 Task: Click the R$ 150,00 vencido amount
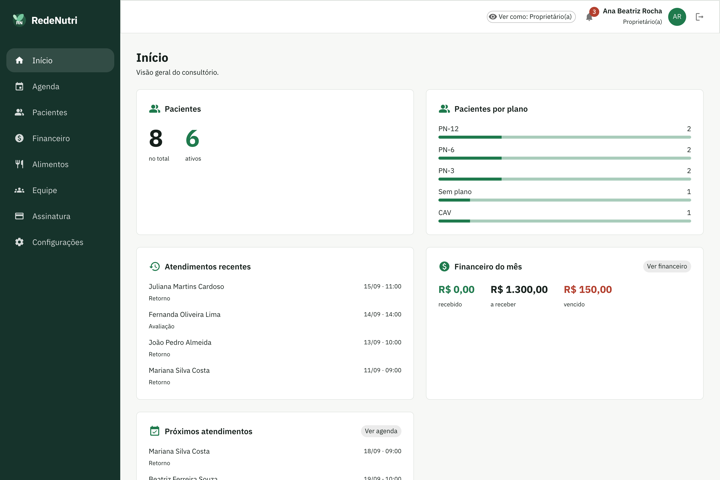coord(588,289)
